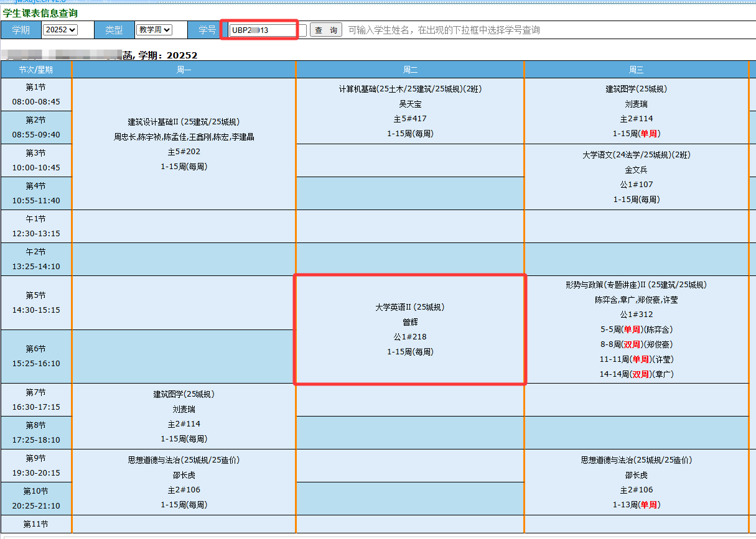
Task: Click the 第1节 08:00-08:45 row header
Action: point(36,94)
